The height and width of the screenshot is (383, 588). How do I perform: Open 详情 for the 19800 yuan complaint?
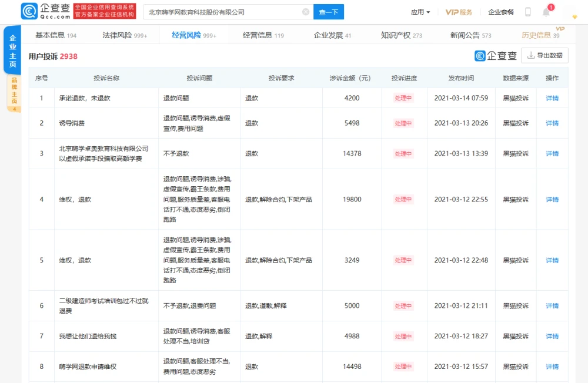(x=552, y=199)
